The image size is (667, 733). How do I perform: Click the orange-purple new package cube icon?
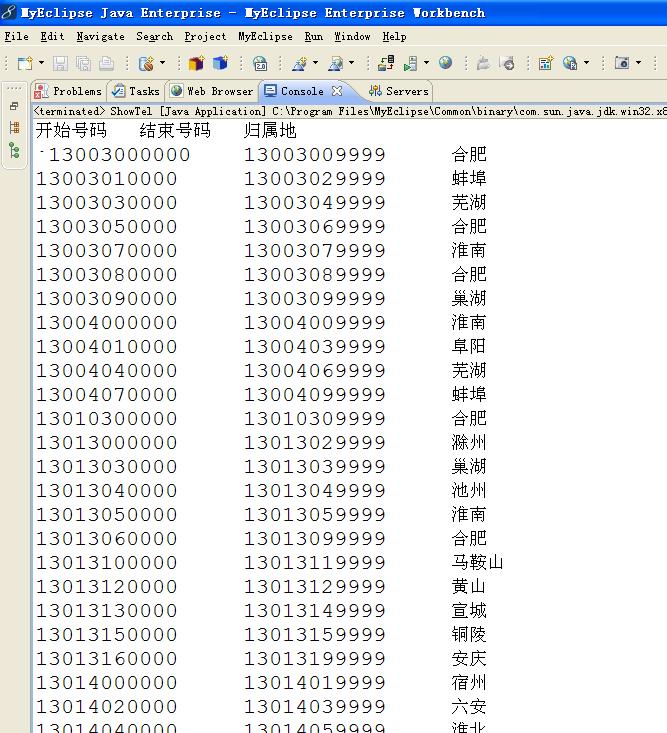click(x=196, y=63)
